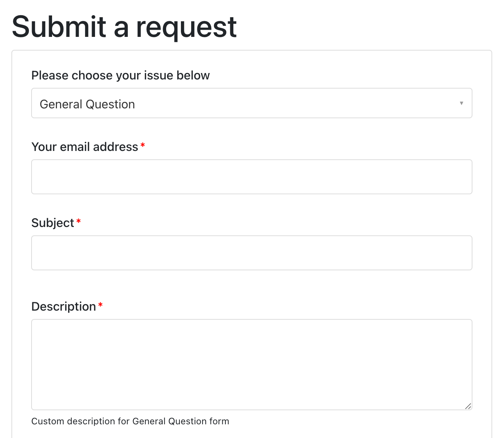The image size is (504, 438).
Task: Click the 'Submit a request' page heading
Action: click(x=124, y=27)
